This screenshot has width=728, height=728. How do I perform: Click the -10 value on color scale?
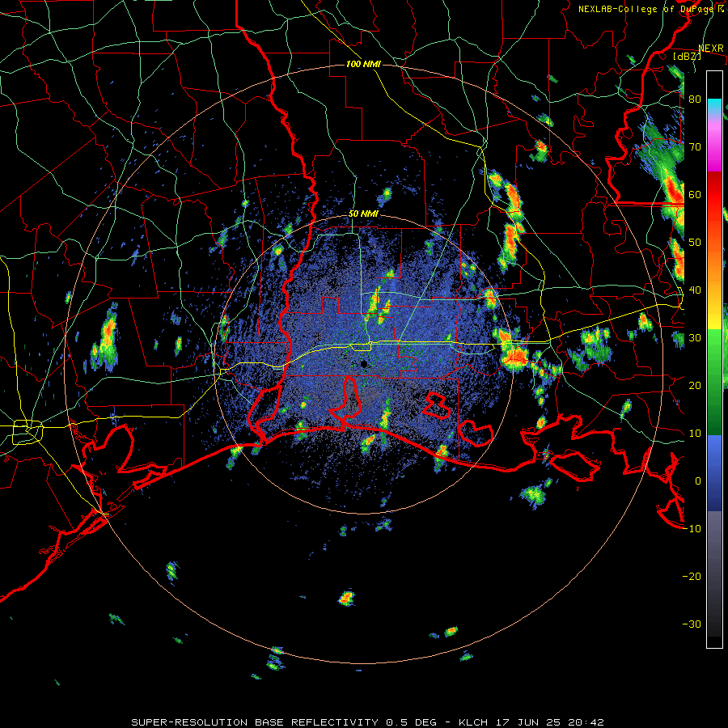click(692, 529)
